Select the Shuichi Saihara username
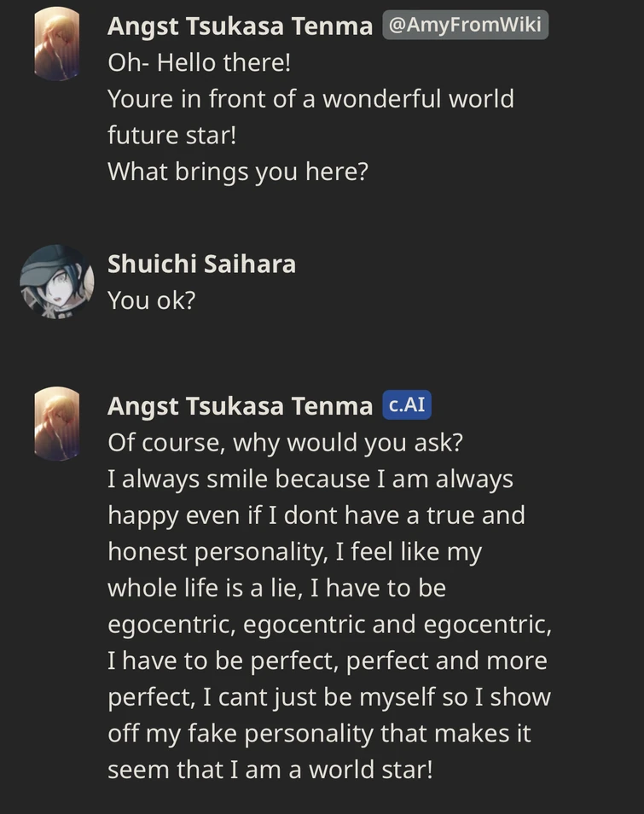Image resolution: width=644 pixels, height=814 pixels. [201, 264]
